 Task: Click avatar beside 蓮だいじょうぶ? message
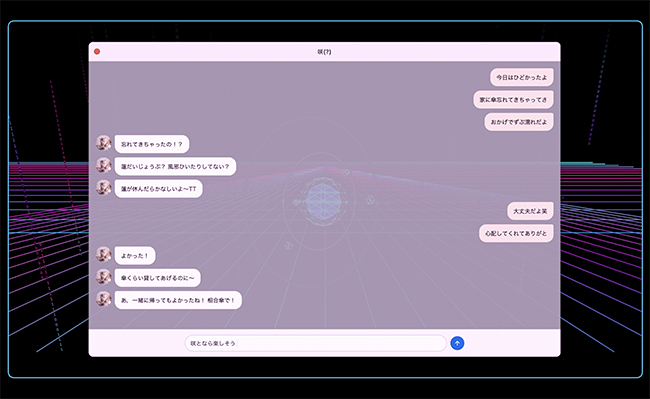click(x=104, y=166)
